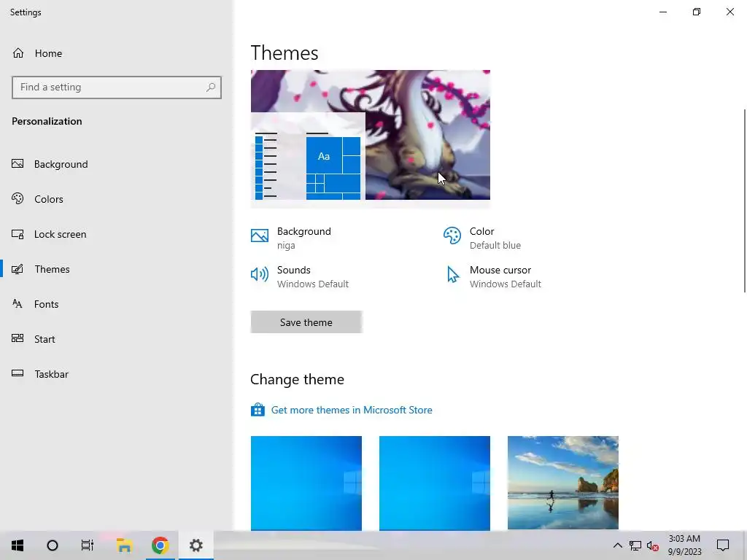Viewport: 747px width, 560px height.
Task: Click the Microsoft Store bag icon
Action: point(258,410)
